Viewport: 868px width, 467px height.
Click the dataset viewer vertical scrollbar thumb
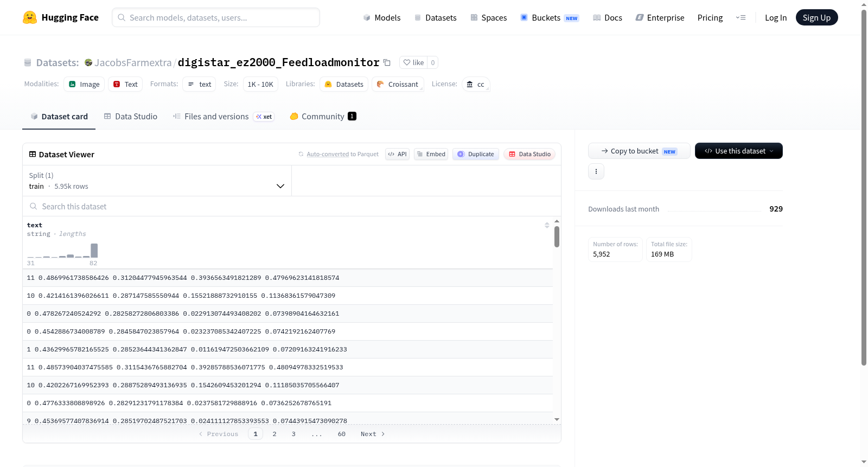(557, 236)
